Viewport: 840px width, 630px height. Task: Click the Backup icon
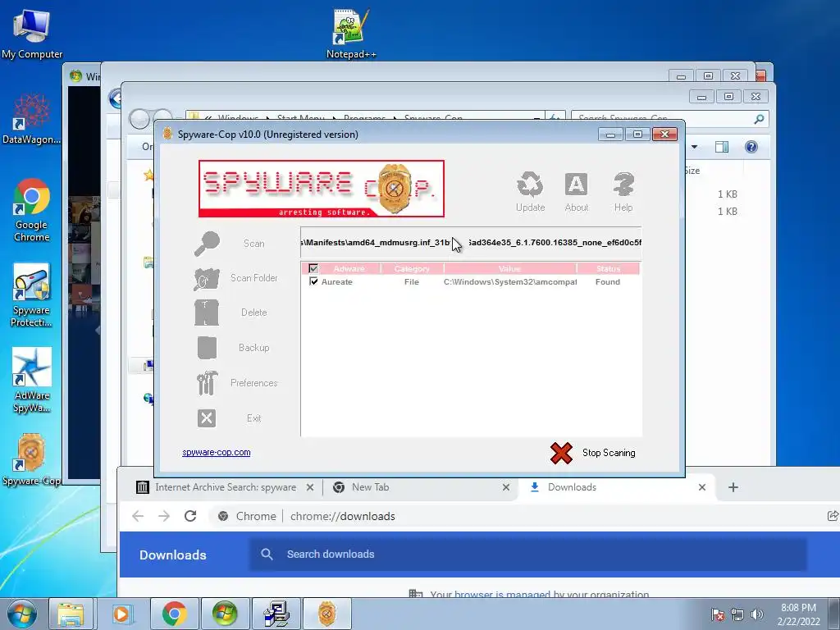coord(207,348)
